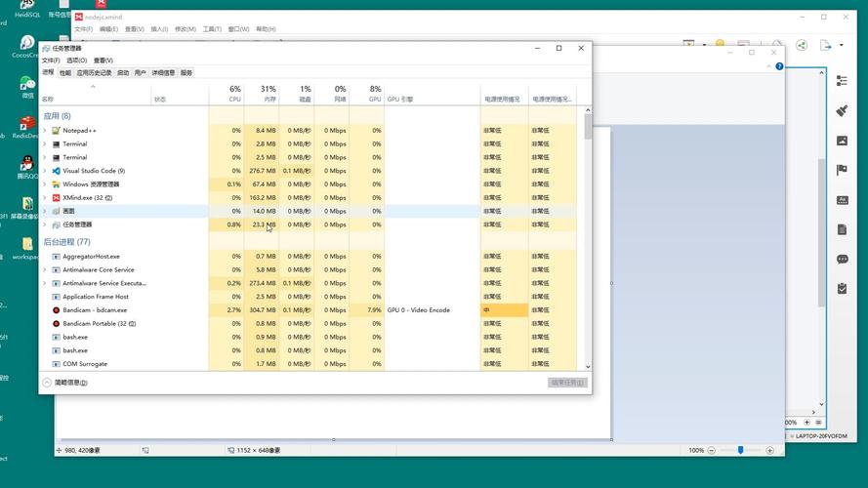Click the Bandicam Portable process icon
The width and height of the screenshot is (868, 488).
[56, 324]
